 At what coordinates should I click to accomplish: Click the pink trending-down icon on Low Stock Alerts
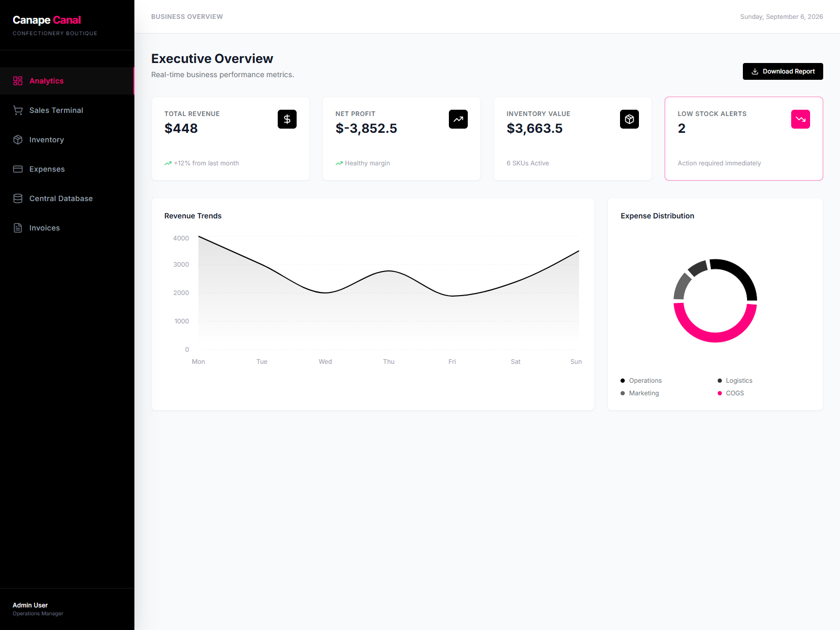(x=801, y=119)
